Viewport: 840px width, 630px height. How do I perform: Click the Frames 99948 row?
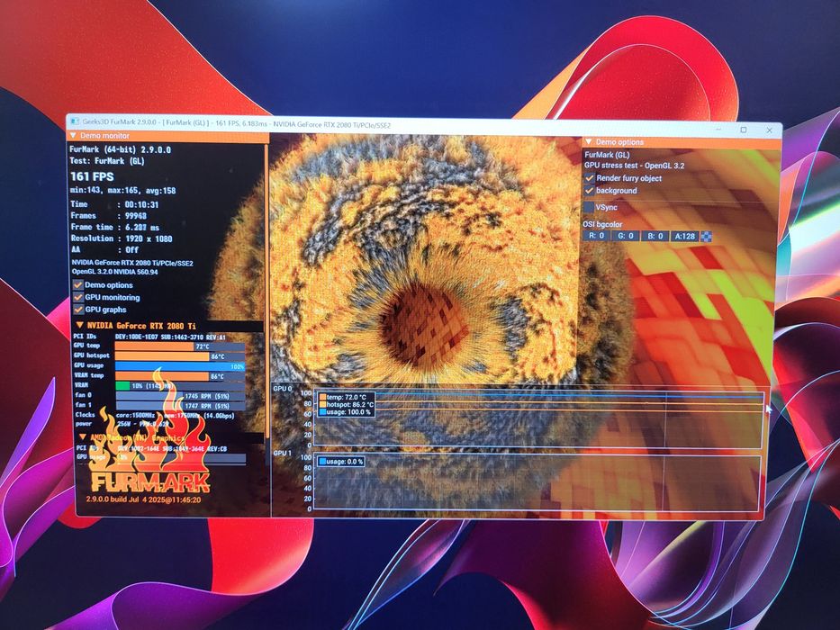pyautogui.click(x=108, y=215)
